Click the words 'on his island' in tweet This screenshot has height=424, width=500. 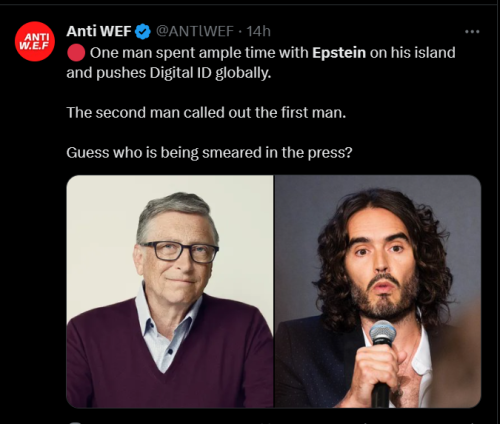coord(413,53)
